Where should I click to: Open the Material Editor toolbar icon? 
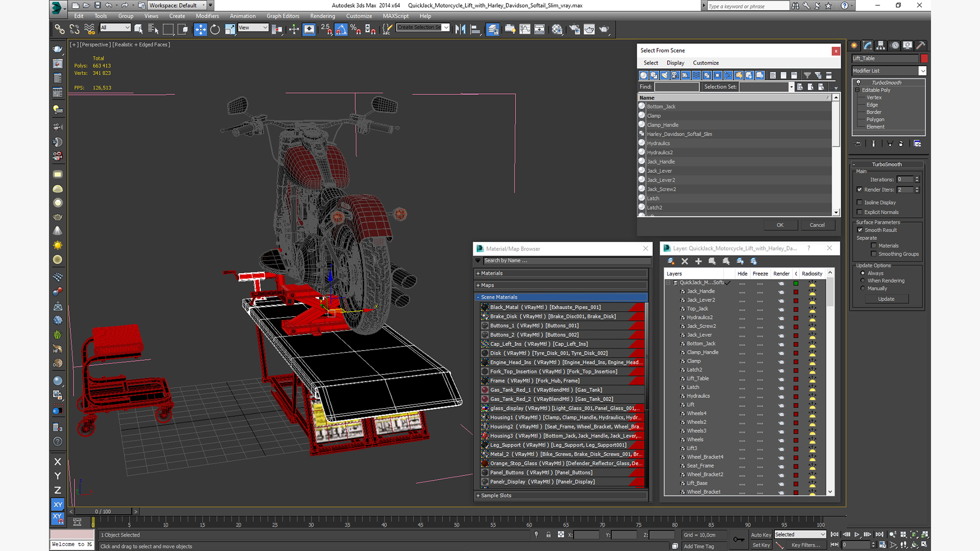[x=557, y=29]
